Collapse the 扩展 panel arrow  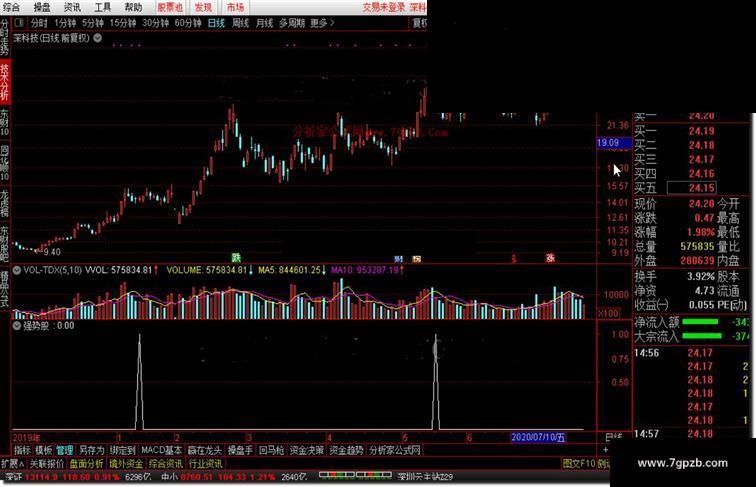coord(13,464)
